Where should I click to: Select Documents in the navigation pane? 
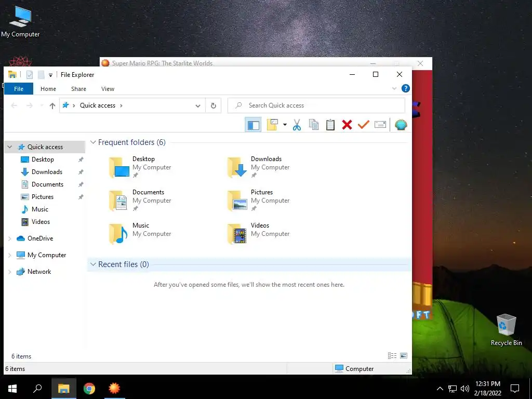(47, 184)
